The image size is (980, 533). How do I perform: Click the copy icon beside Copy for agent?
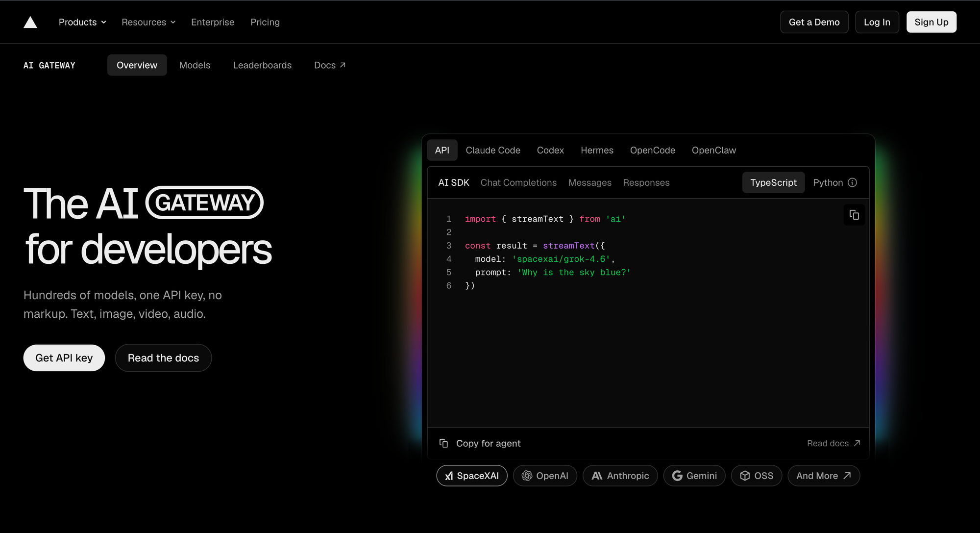tap(443, 443)
